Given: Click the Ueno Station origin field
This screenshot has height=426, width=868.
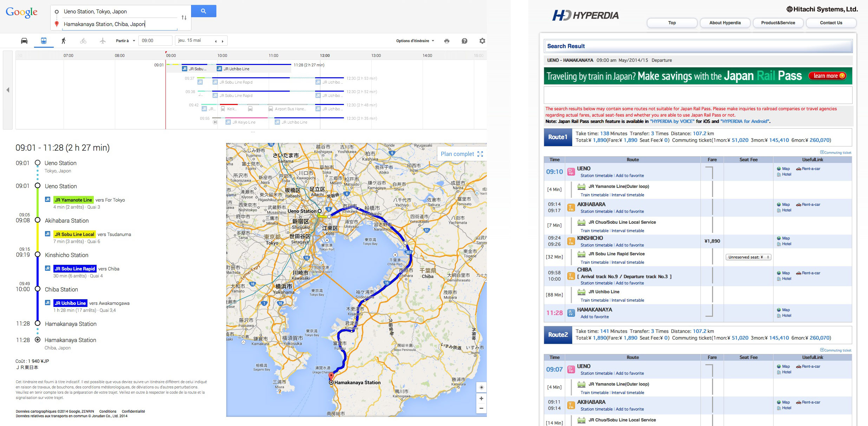Looking at the screenshot, I should (x=119, y=12).
